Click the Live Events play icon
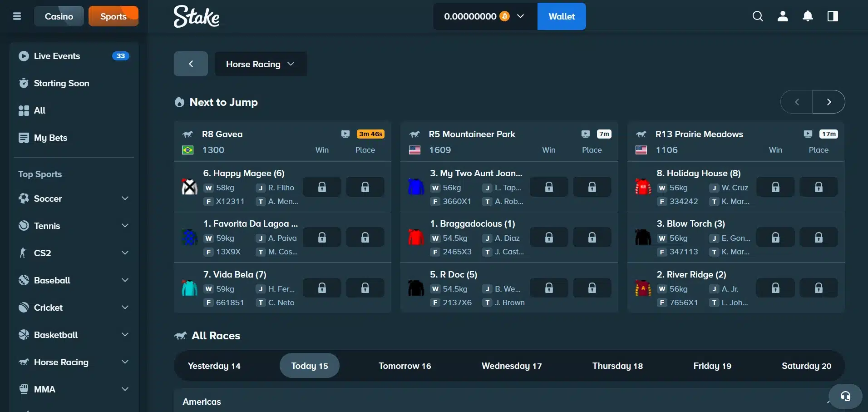 pyautogui.click(x=24, y=56)
